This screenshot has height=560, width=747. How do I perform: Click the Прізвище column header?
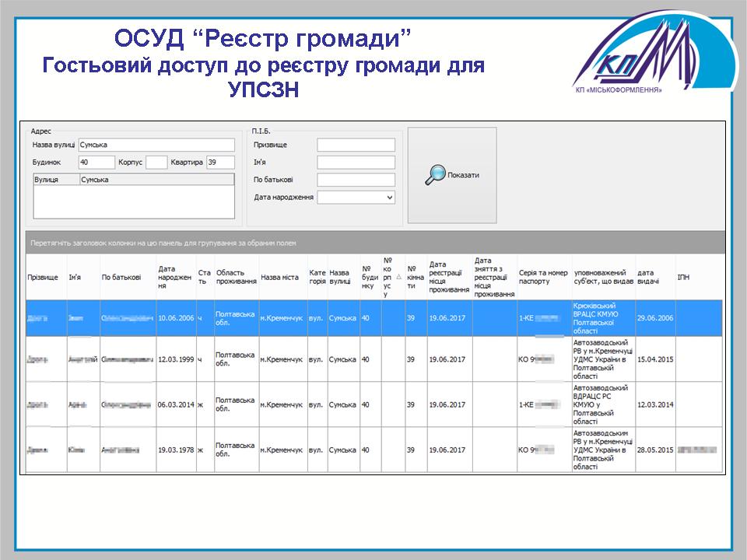pyautogui.click(x=45, y=277)
